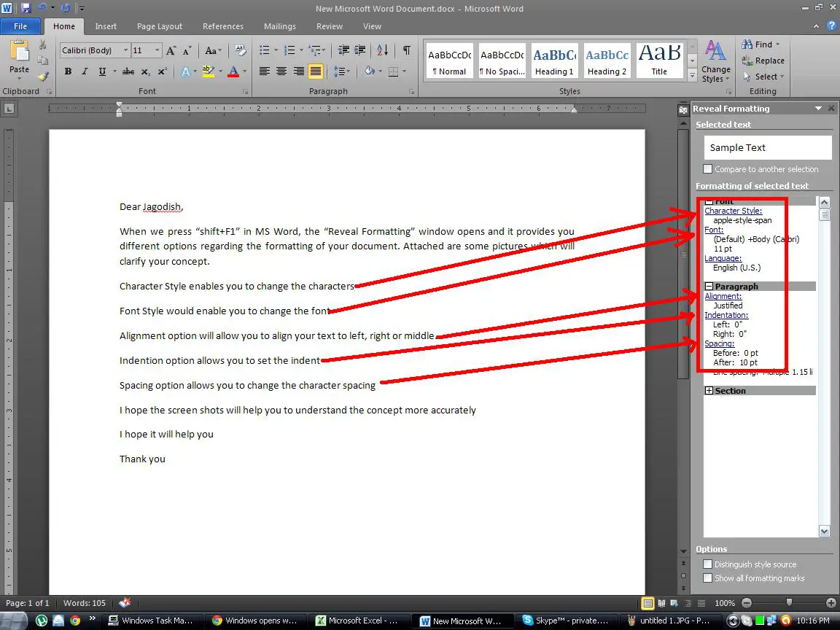Click the Paste clipboard icon
This screenshot has width=840, height=630.
(19, 52)
